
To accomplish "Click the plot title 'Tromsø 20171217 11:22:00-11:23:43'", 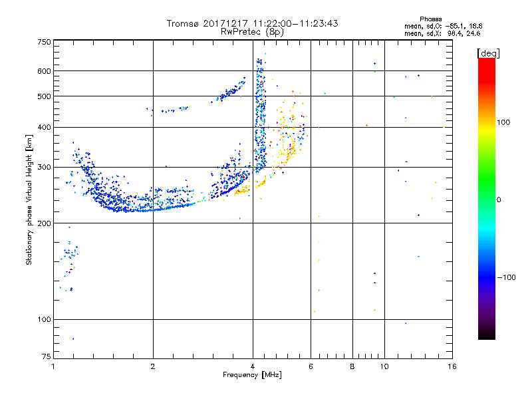I will click(252, 23).
